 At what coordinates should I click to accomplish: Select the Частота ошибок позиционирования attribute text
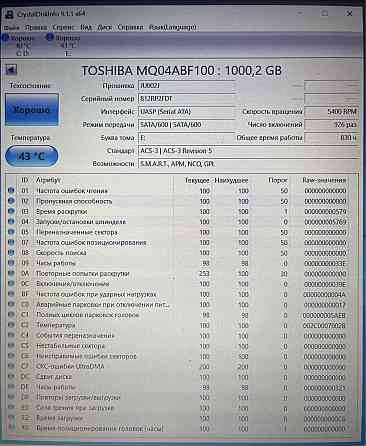91,242
